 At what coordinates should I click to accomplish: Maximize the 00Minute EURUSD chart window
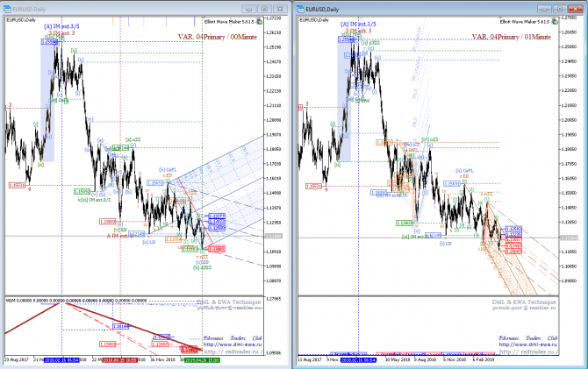coord(265,9)
